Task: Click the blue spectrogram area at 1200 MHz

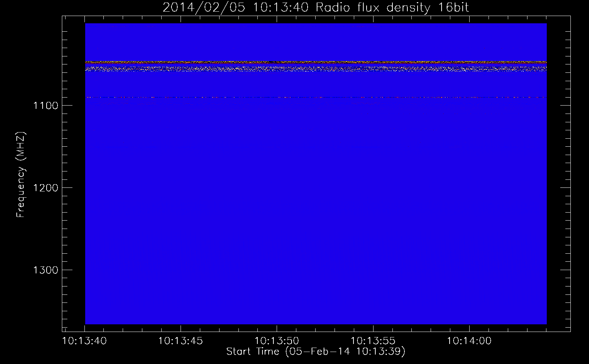Action: (x=316, y=187)
